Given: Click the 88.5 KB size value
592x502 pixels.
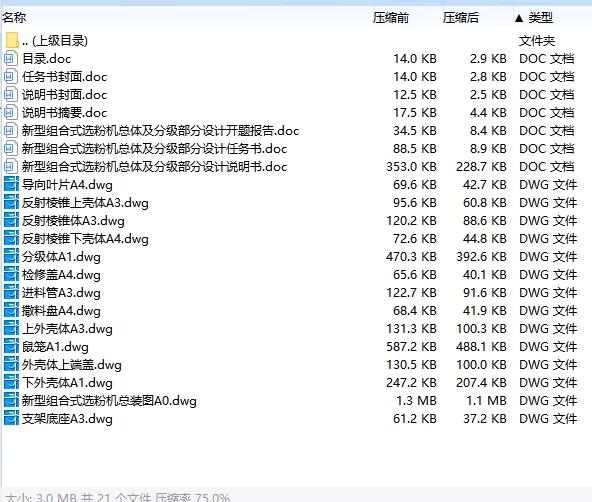Looking at the screenshot, I should tap(415, 148).
